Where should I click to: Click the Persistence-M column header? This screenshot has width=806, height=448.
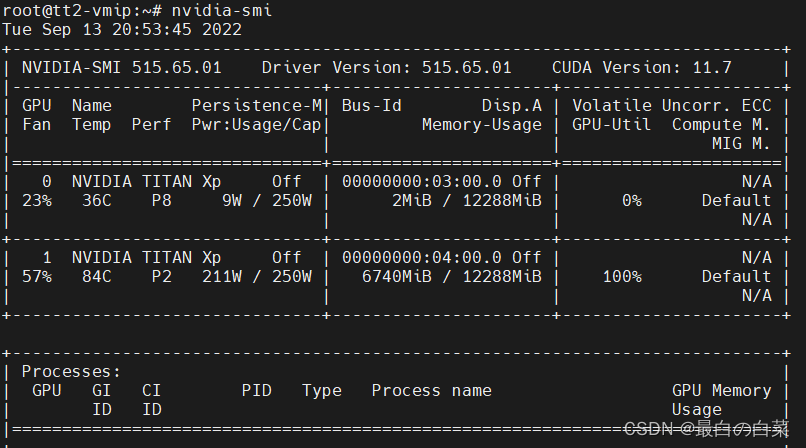[x=256, y=105]
